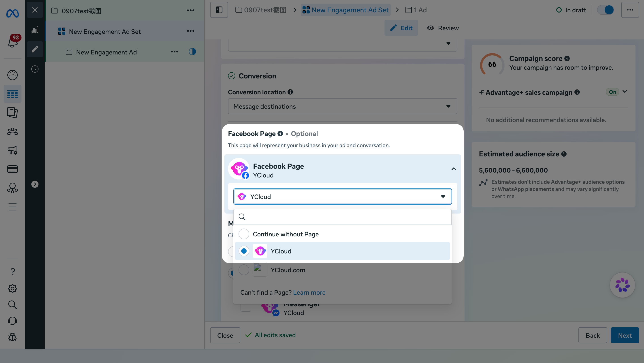Open the account overview gauge icon

[x=12, y=75]
